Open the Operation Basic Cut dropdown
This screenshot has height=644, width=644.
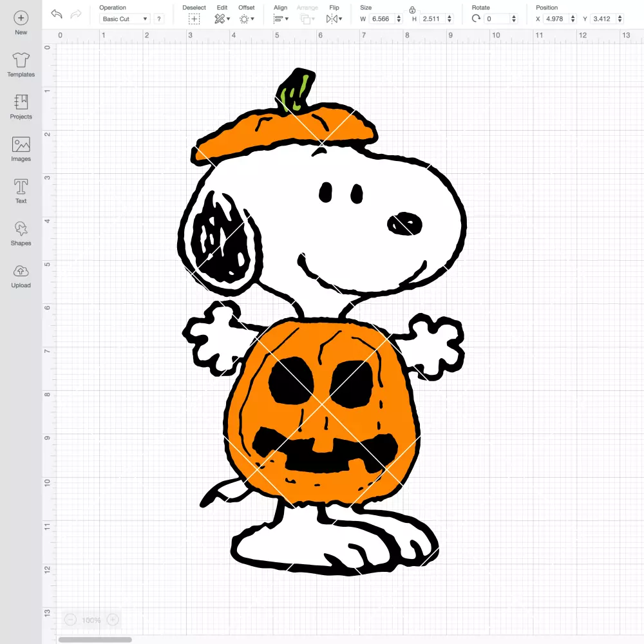tap(125, 19)
